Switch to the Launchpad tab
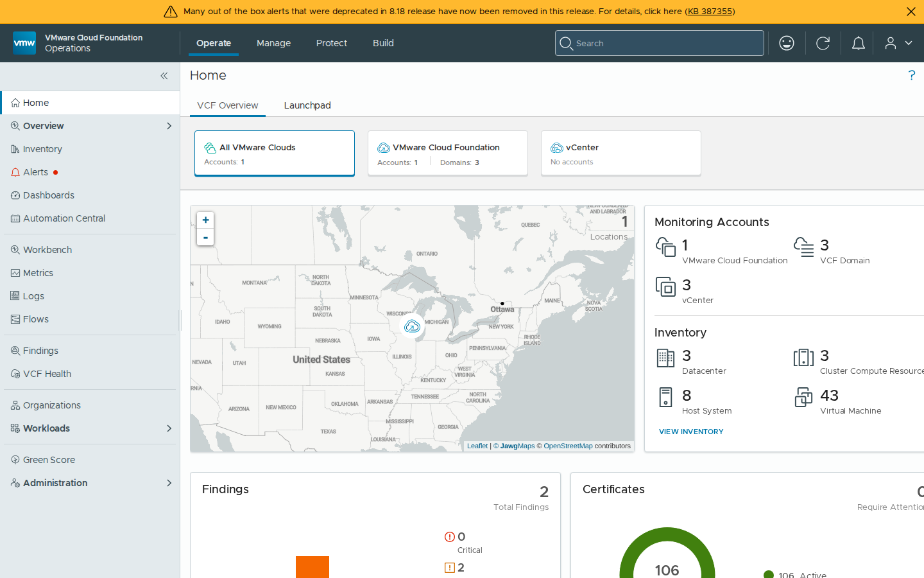 307,105
